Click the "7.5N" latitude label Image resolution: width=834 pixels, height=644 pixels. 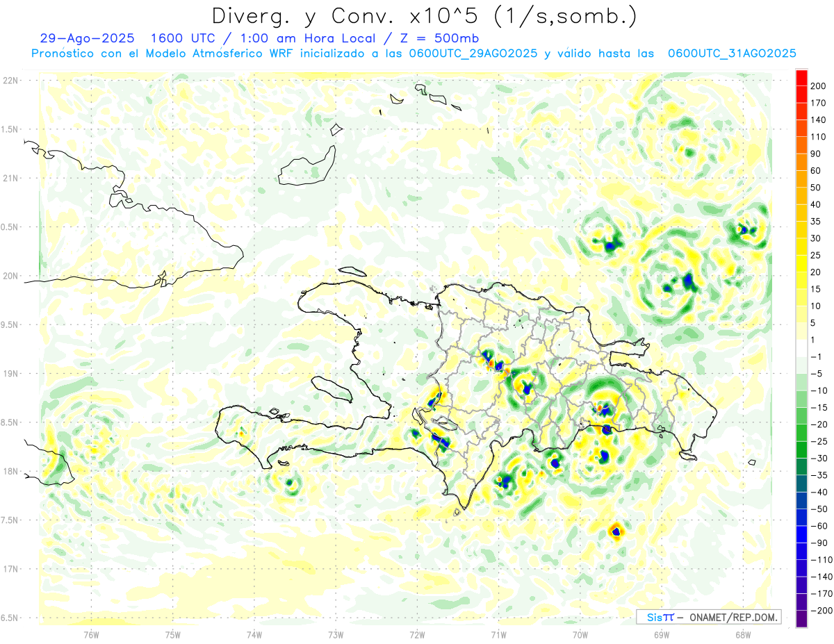pos(10,520)
